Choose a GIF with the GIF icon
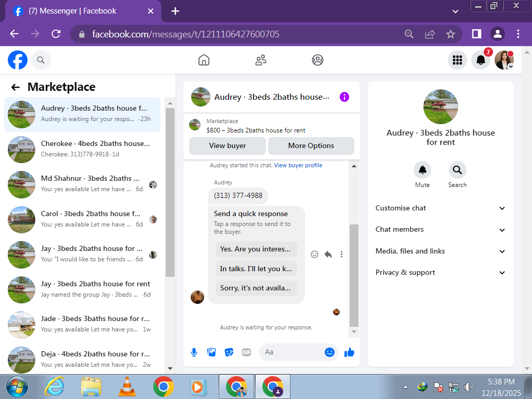This screenshot has height=399, width=532. click(x=246, y=352)
